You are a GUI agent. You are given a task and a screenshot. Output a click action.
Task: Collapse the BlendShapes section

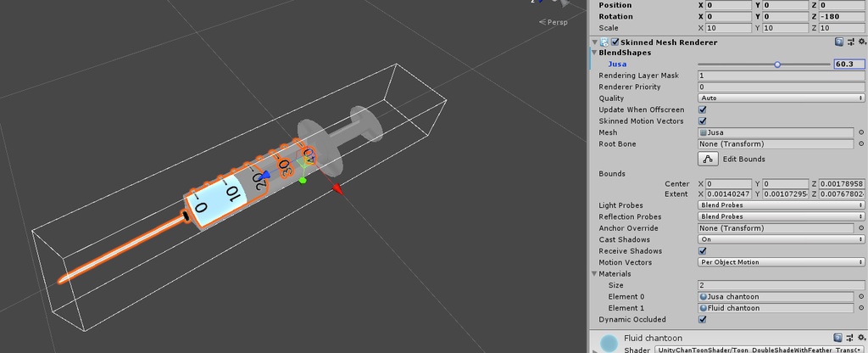(594, 53)
